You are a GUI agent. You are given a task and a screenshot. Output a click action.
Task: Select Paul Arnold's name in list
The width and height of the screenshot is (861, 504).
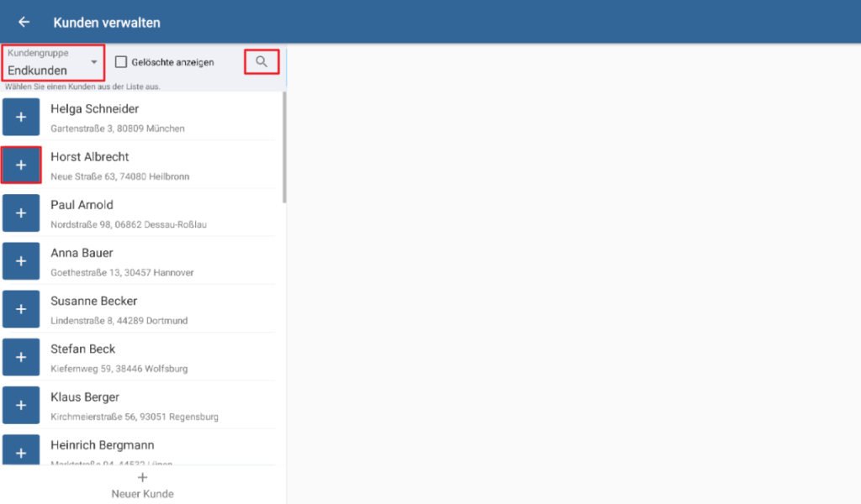click(82, 205)
